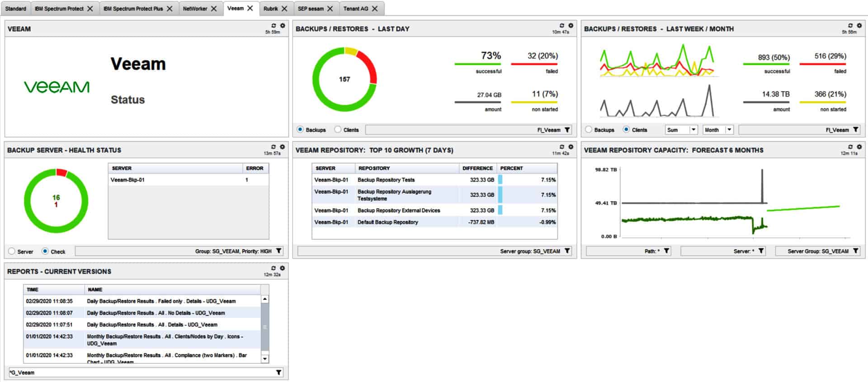Click the Path filter funnel icon
868x382 pixels.
[x=666, y=251]
